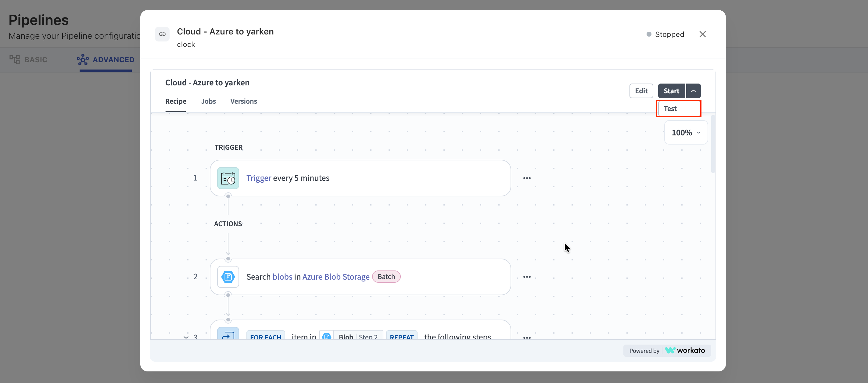The height and width of the screenshot is (383, 868).
Task: Click the 'clock' subtitle text
Action: (x=186, y=45)
